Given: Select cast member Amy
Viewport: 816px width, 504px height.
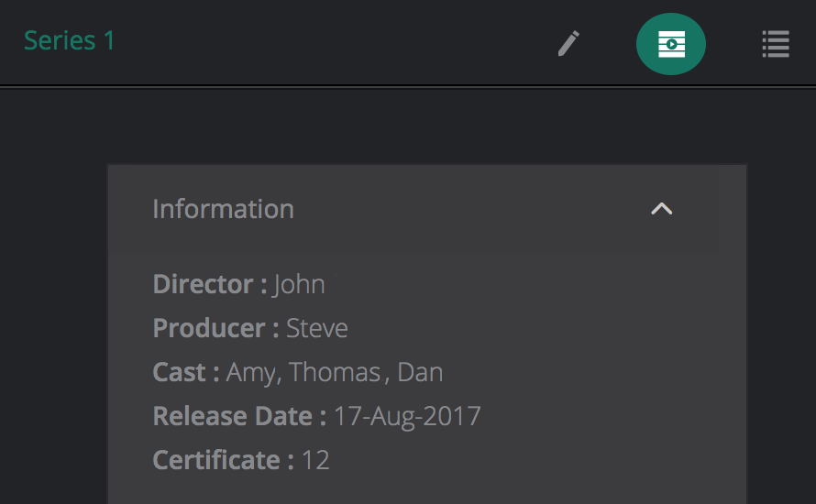Looking at the screenshot, I should coord(253,372).
